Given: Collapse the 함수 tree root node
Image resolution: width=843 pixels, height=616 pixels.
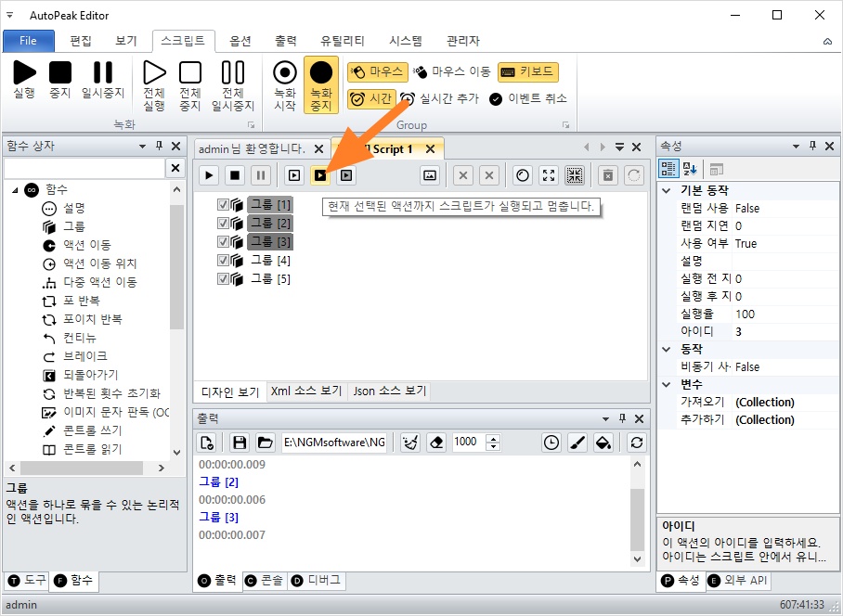Looking at the screenshot, I should point(15,189).
